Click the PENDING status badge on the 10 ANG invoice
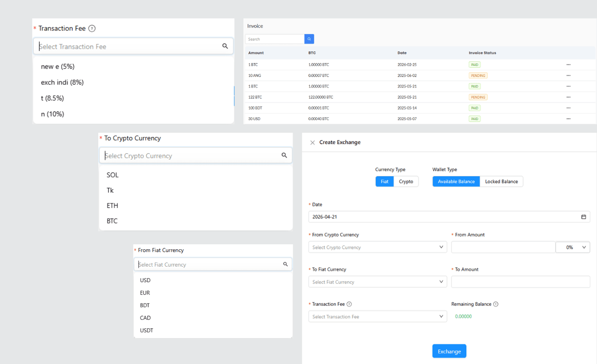 478,75
